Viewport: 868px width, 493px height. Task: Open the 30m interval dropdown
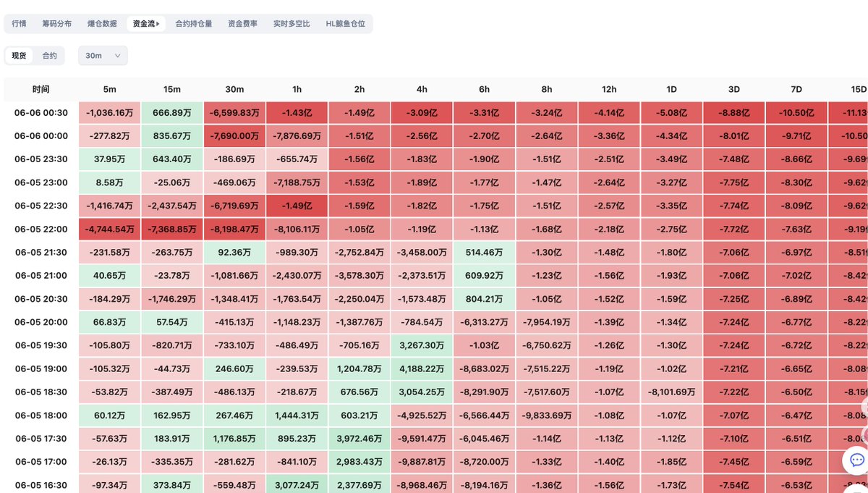pos(103,56)
